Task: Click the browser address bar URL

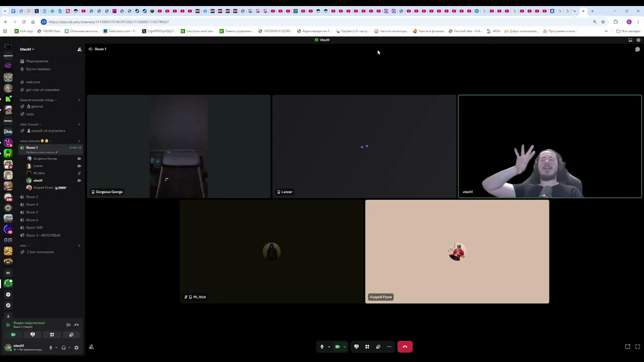Action: (x=109, y=22)
